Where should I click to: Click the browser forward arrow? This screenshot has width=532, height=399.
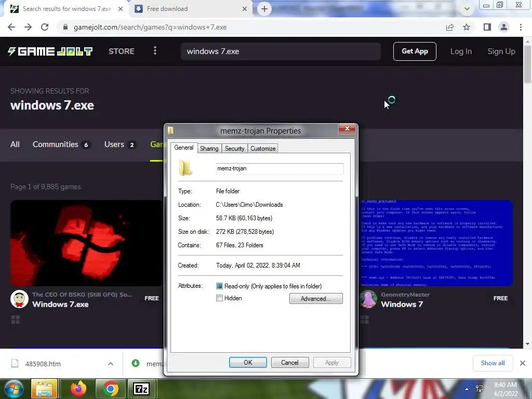[x=28, y=27]
